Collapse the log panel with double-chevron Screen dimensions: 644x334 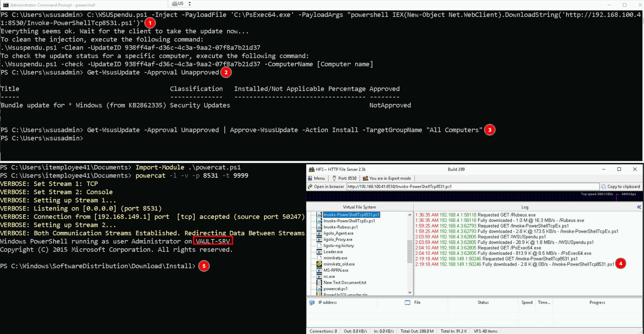(639, 207)
